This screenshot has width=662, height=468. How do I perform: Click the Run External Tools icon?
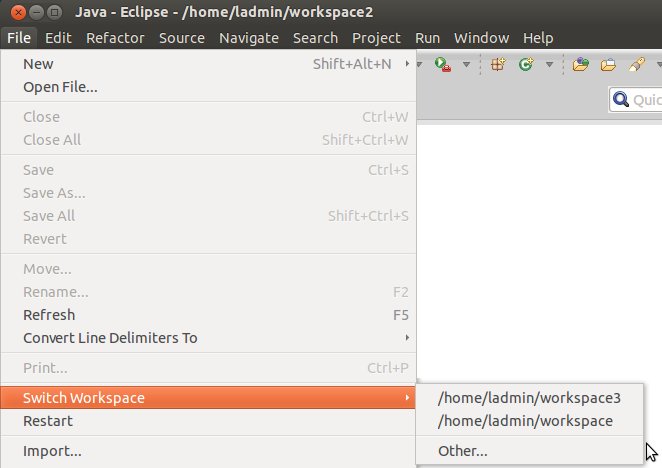point(443,65)
